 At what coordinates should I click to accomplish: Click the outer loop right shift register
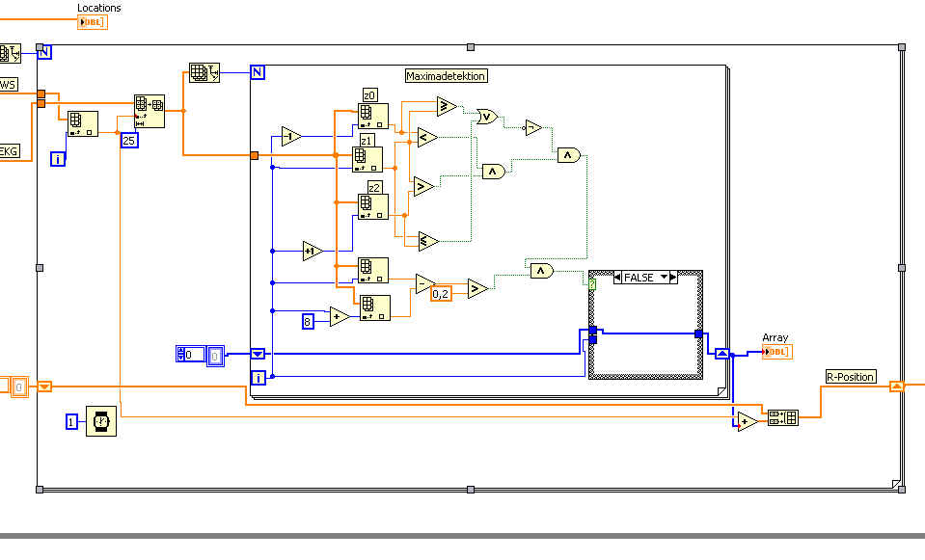[897, 387]
